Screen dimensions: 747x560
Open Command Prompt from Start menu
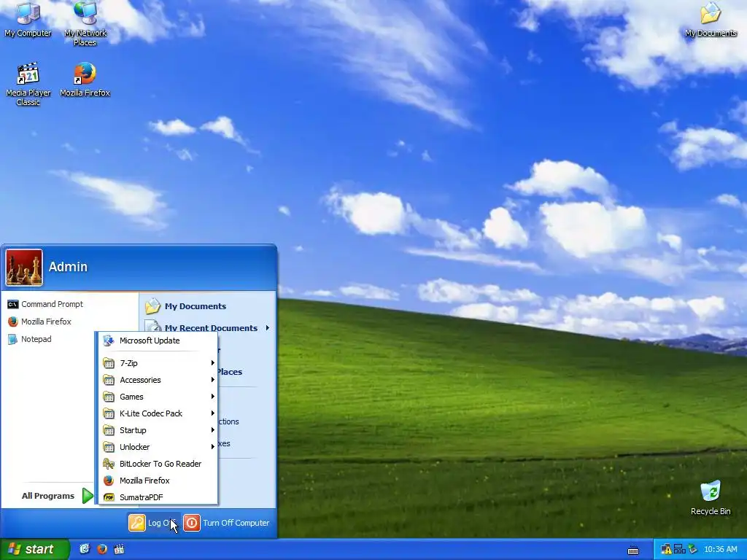[x=45, y=304]
